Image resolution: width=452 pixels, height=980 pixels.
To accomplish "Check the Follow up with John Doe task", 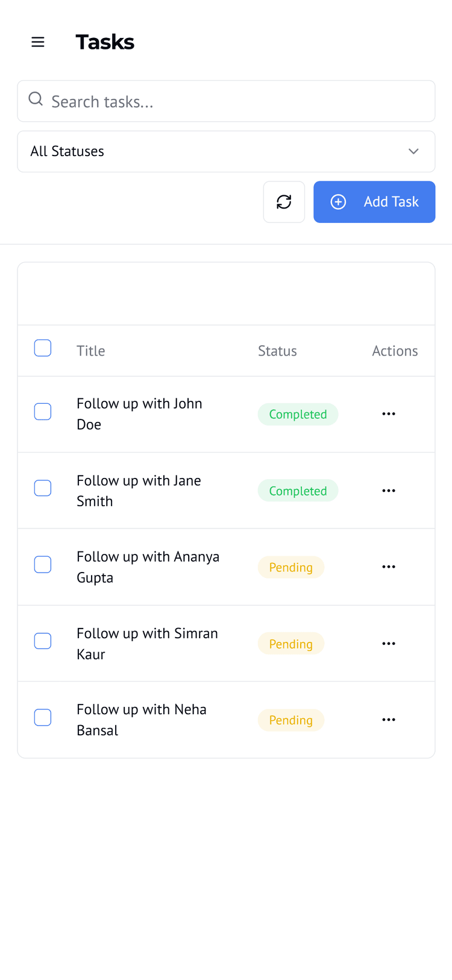I will [43, 412].
